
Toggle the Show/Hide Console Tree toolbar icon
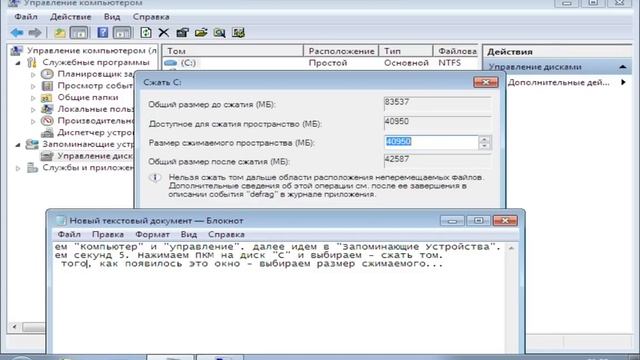pos(79,33)
